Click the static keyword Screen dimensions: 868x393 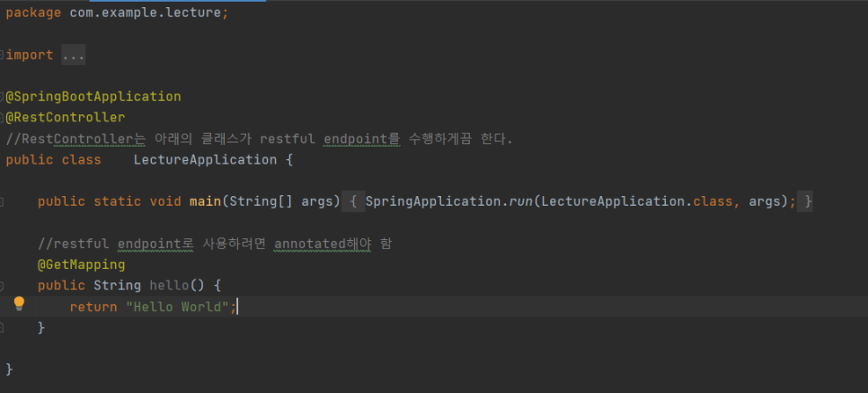pyautogui.click(x=118, y=201)
